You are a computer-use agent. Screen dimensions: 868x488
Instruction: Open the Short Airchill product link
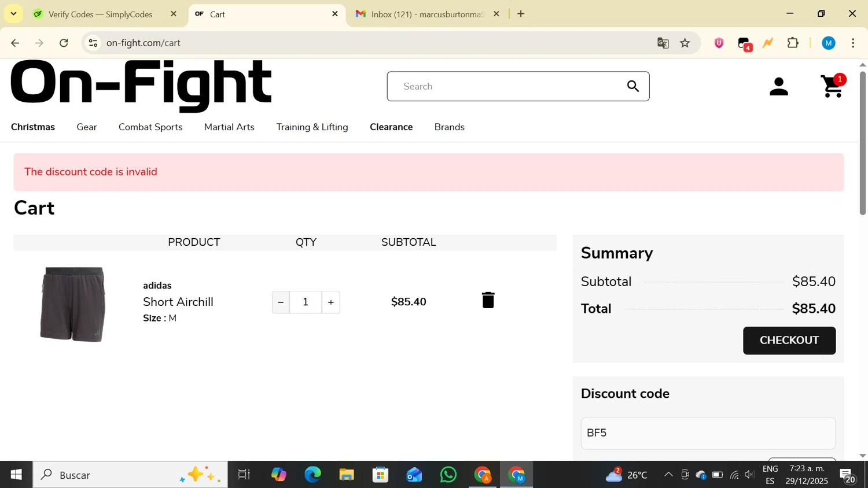click(x=178, y=302)
